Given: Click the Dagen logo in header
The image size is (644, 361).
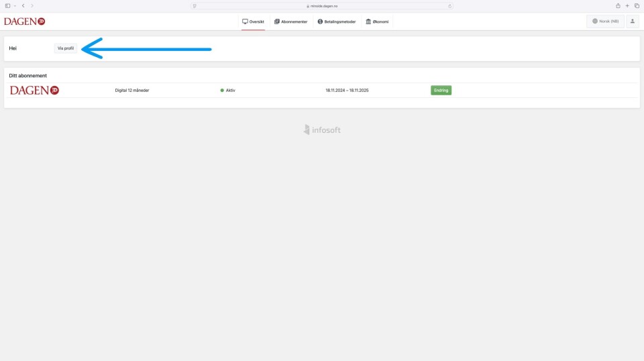Looking at the screenshot, I should pyautogui.click(x=24, y=21).
